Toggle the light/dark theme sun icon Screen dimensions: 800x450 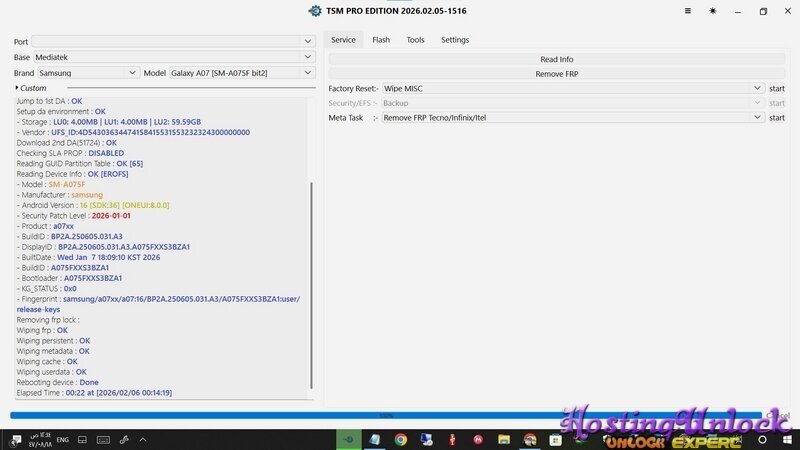[712, 11]
